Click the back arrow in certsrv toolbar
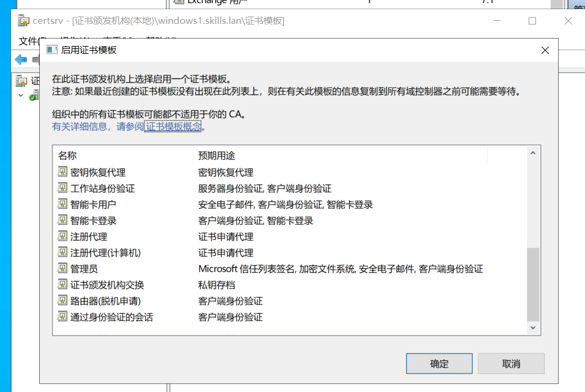Viewport: 585px width, 392px height. [x=21, y=59]
